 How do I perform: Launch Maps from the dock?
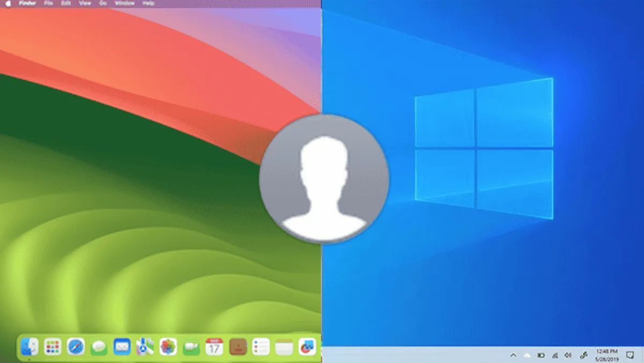point(145,347)
